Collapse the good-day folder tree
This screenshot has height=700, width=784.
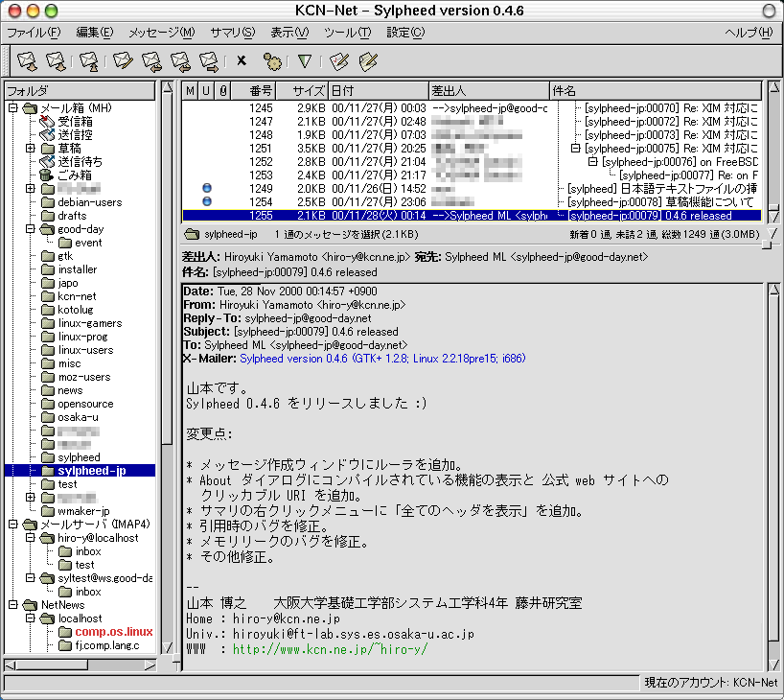point(31,229)
